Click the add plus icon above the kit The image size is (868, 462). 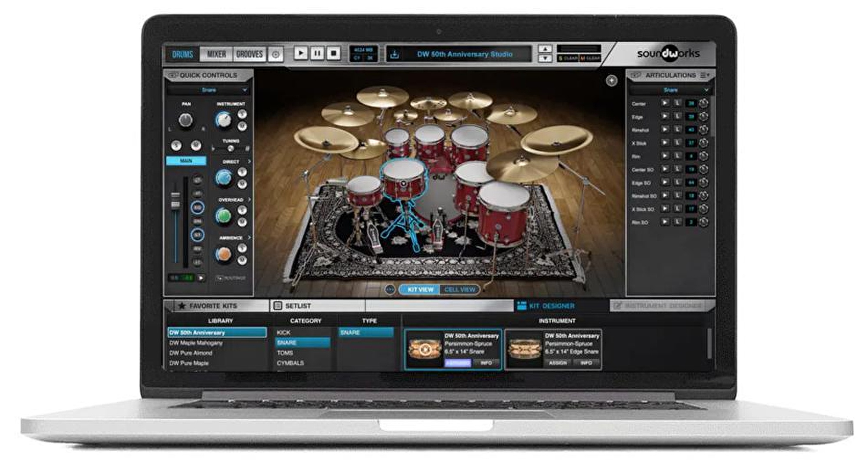(612, 80)
